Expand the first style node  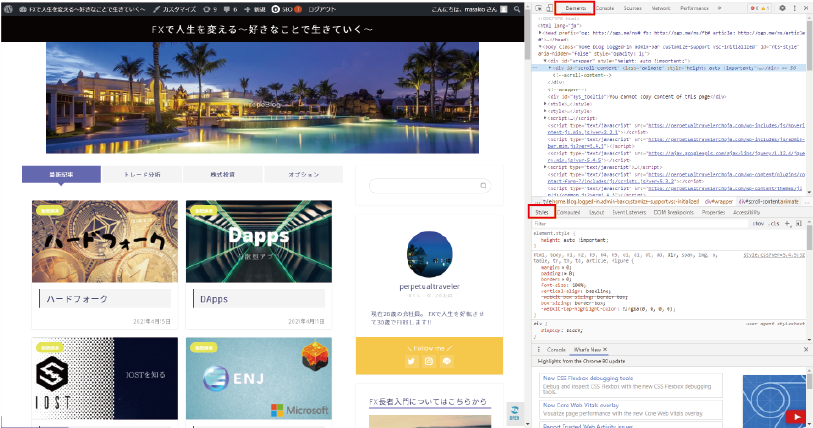[545, 104]
